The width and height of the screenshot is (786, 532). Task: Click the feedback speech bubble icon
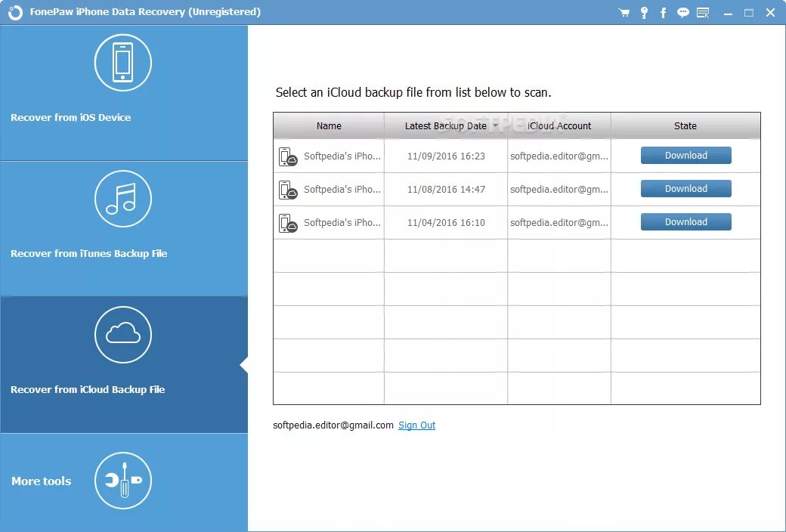682,13
